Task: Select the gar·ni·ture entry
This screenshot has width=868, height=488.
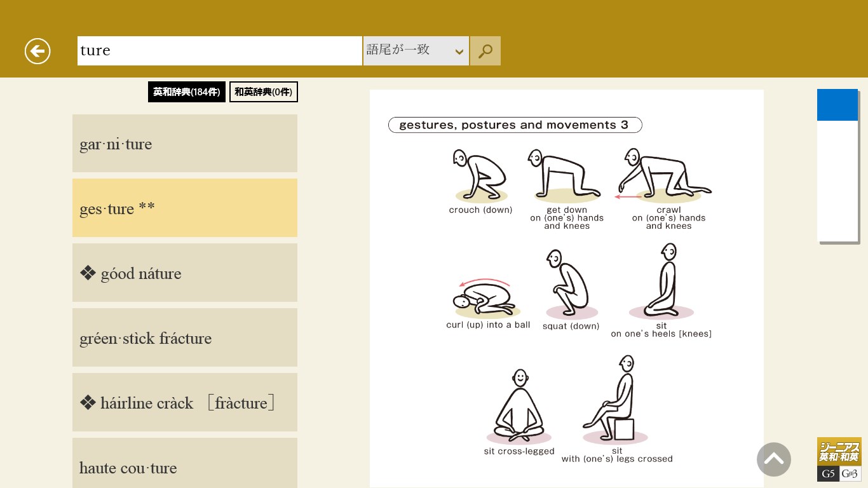Action: pos(185,143)
